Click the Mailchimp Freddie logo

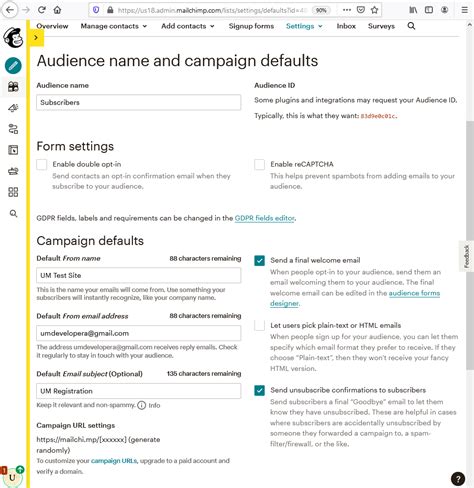click(x=13, y=37)
